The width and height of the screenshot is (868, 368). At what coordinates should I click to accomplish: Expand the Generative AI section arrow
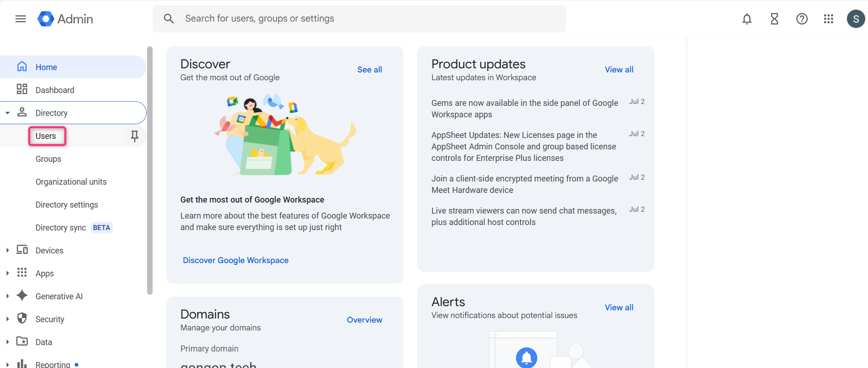coord(8,296)
